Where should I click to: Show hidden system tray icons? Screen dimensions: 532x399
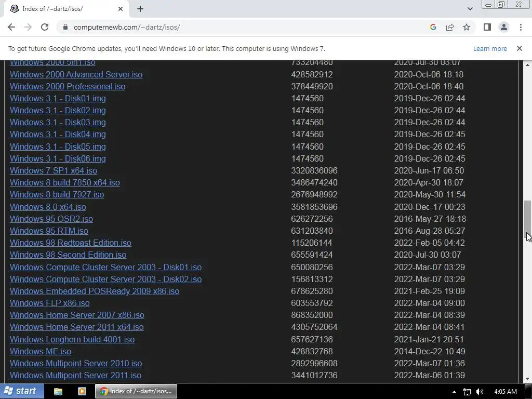pyautogui.click(x=454, y=392)
